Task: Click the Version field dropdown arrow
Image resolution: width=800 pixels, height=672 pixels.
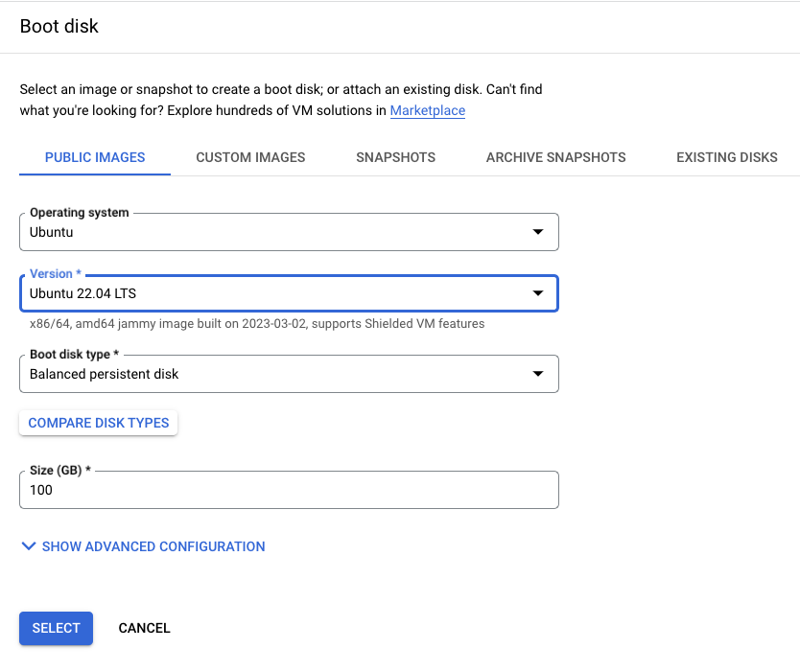Action: tap(538, 293)
